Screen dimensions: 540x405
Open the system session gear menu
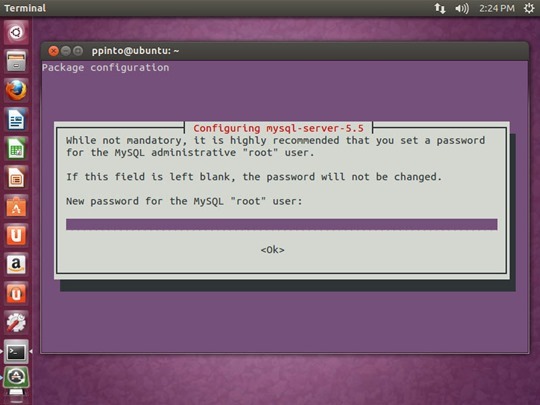pyautogui.click(x=529, y=8)
